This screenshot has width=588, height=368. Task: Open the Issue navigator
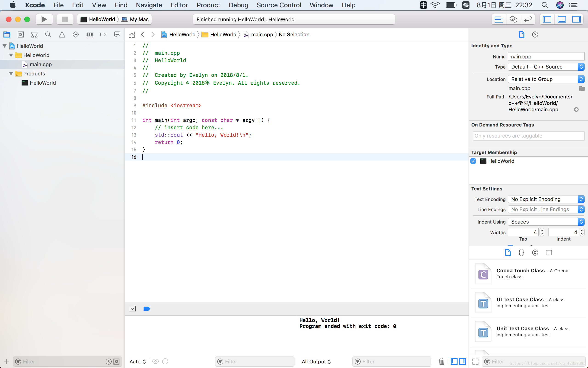tap(62, 34)
